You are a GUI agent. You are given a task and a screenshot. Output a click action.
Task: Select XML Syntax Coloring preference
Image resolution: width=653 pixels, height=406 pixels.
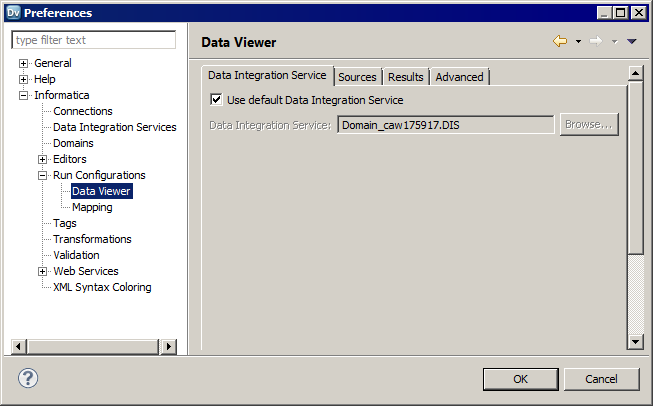[x=102, y=287]
